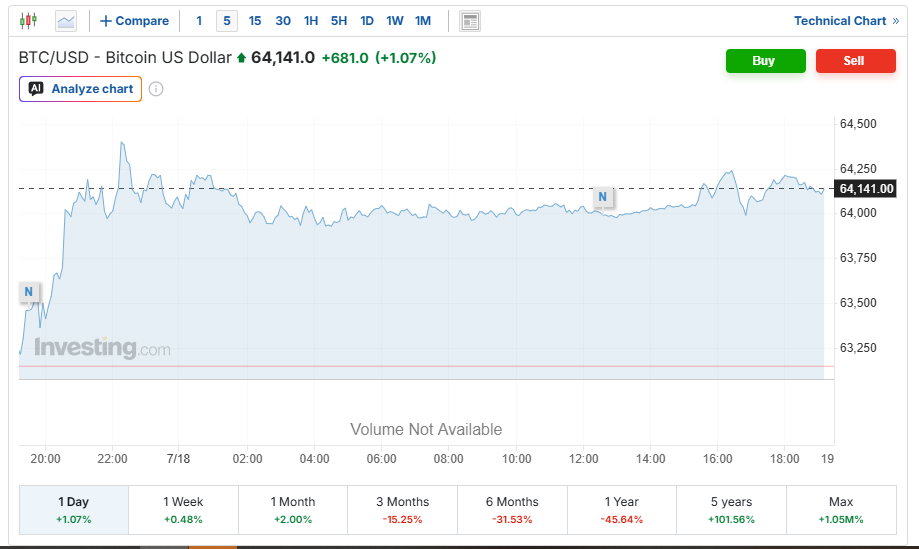Open news marker N near 20:00

point(29,292)
